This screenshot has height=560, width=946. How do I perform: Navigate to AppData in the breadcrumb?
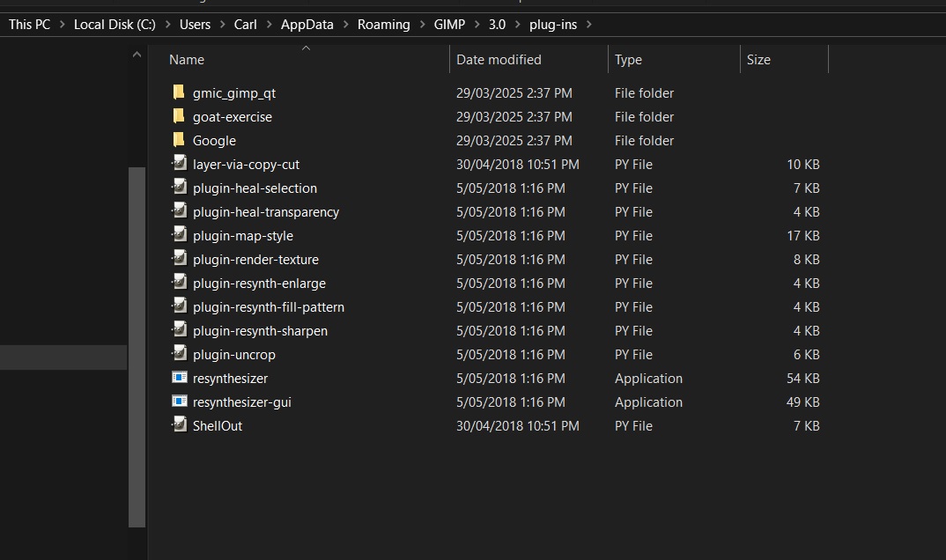pyautogui.click(x=307, y=25)
